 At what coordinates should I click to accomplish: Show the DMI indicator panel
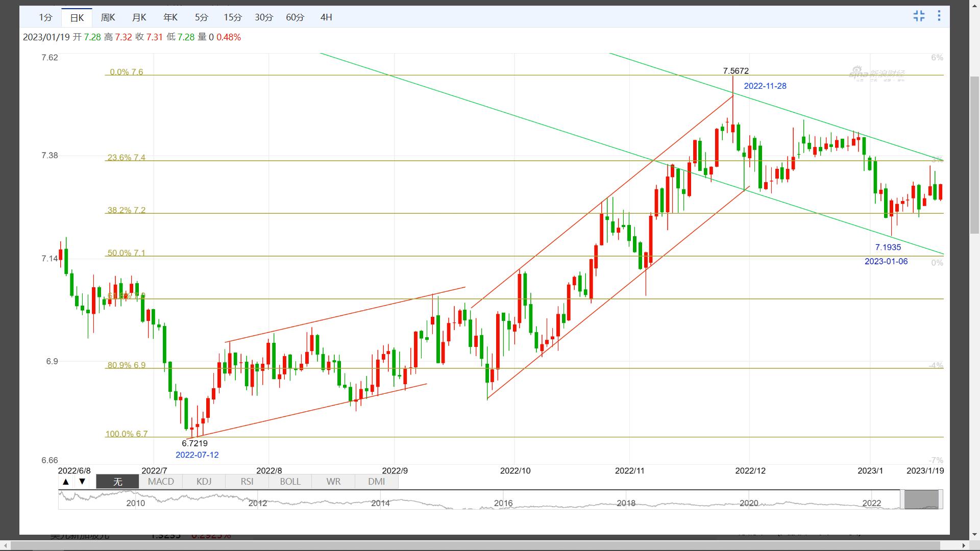[376, 482]
